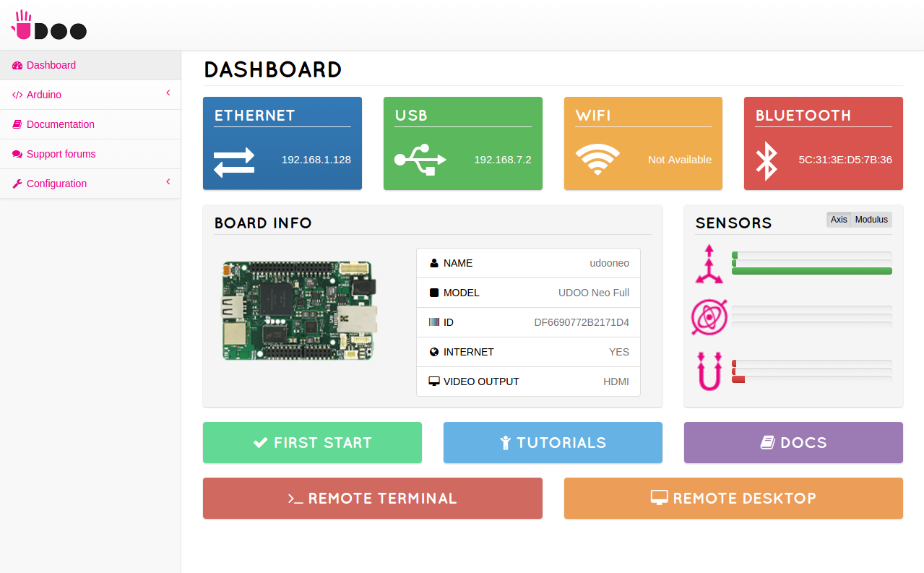
Task: Click the WiFi signal icon
Action: pyautogui.click(x=597, y=159)
